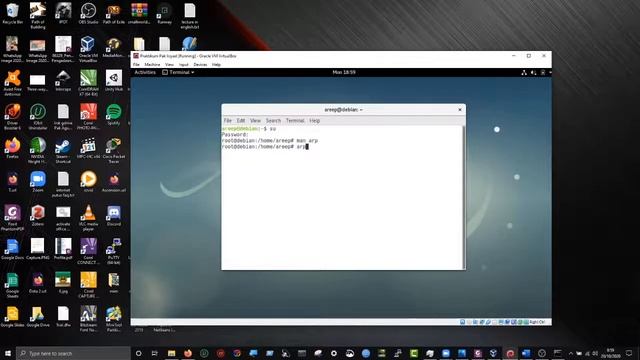Open the MPC-HC x64 shortcut
Image resolution: width=640 pixels, height=360 pixels.
[x=88, y=148]
